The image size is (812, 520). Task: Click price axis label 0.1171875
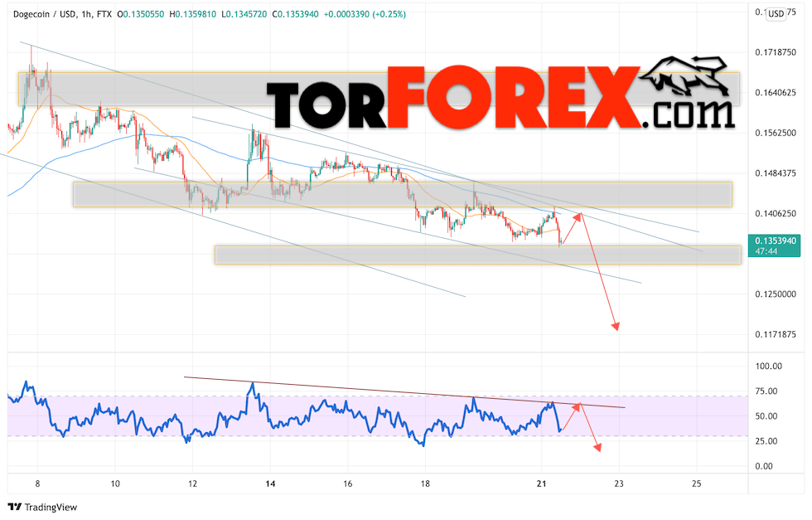[x=776, y=334]
